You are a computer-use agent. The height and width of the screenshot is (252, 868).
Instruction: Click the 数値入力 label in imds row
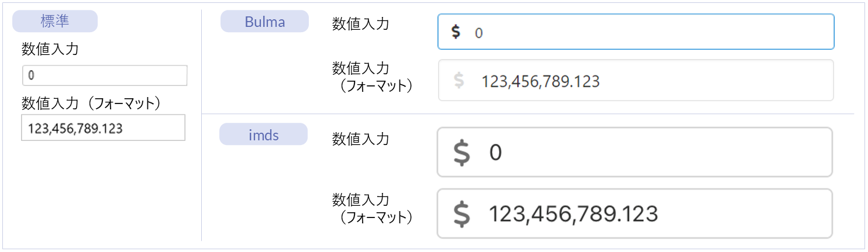360,139
